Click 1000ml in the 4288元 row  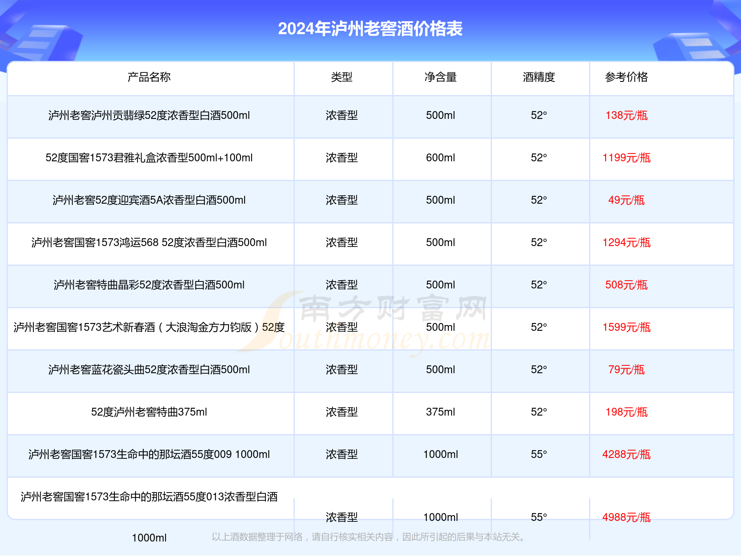pyautogui.click(x=440, y=455)
